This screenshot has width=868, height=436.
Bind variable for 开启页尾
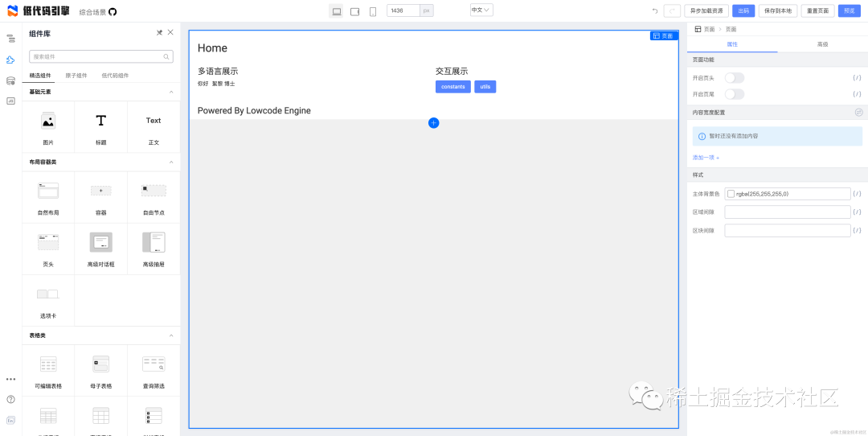(x=857, y=94)
